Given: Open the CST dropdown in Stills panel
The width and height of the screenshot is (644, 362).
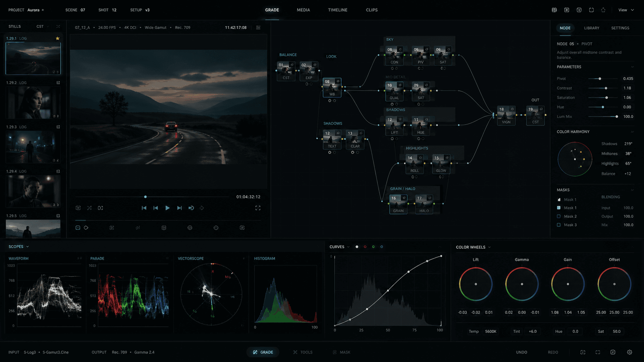Looking at the screenshot, I should point(42,27).
